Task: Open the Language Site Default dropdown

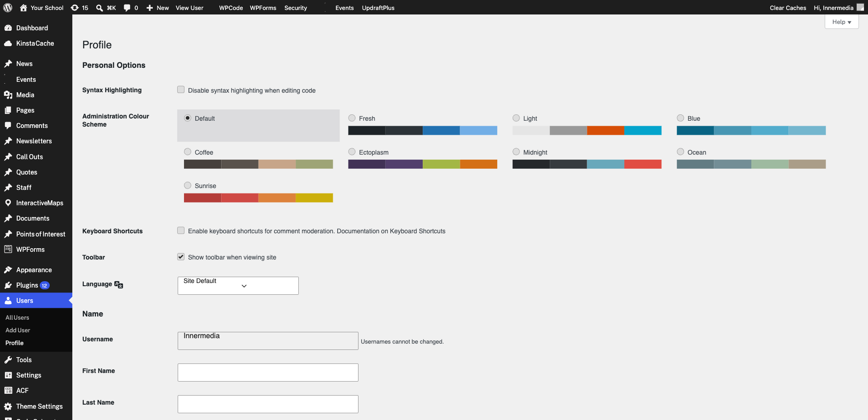Action: pos(238,286)
